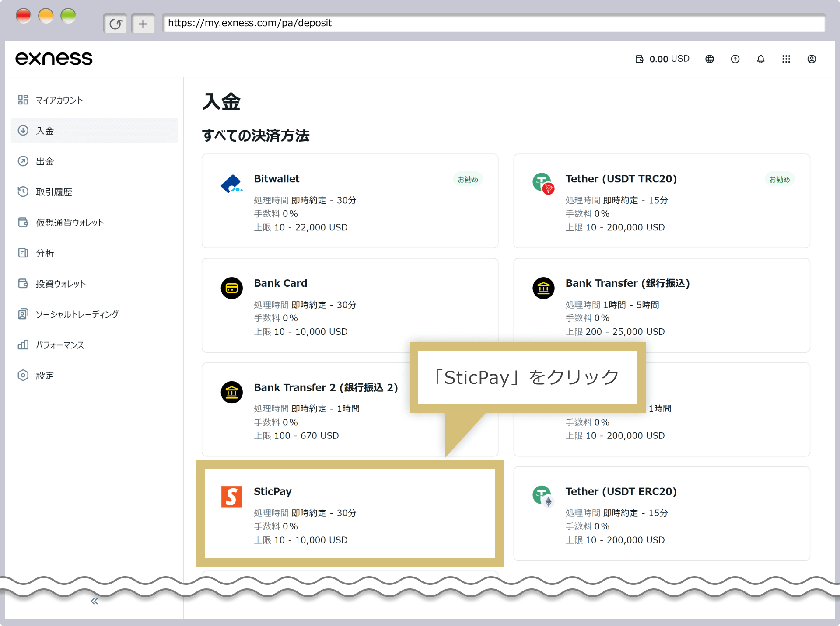Click the 入金 down-arrow circle icon
Viewport: 840px width, 626px height.
(x=23, y=131)
